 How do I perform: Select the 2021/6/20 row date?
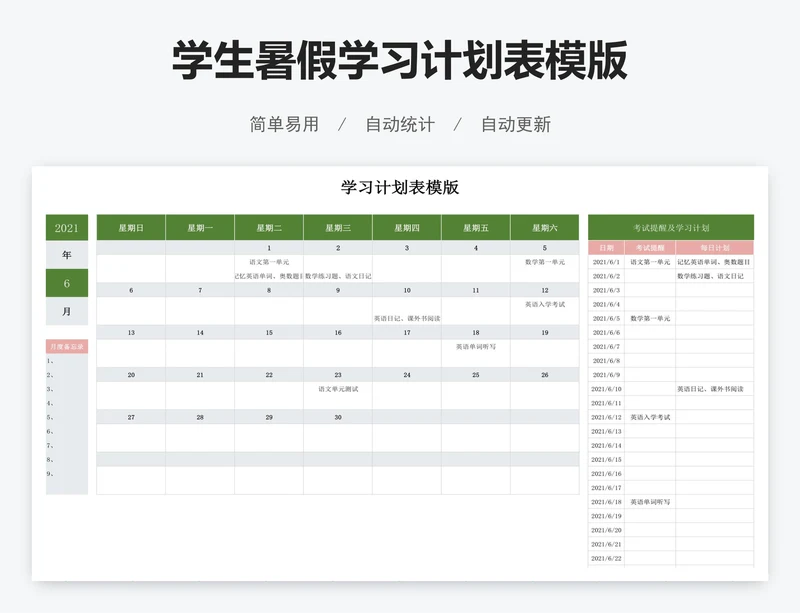(x=606, y=530)
